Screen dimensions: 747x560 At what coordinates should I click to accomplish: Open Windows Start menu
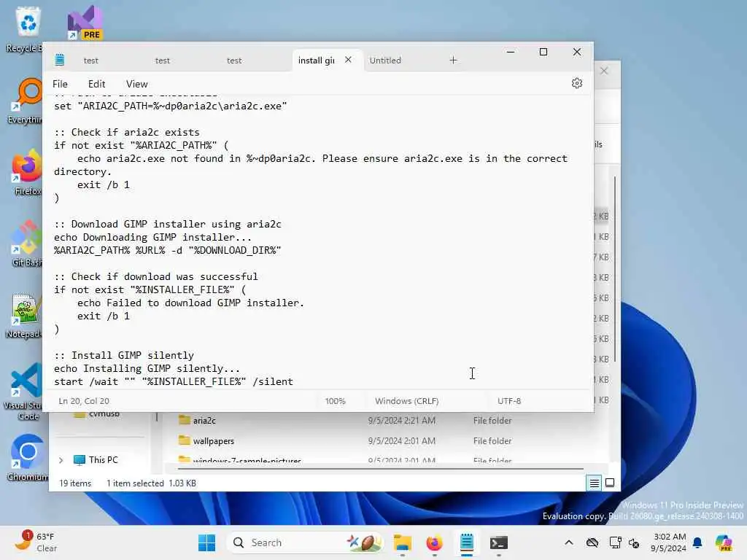tap(206, 542)
